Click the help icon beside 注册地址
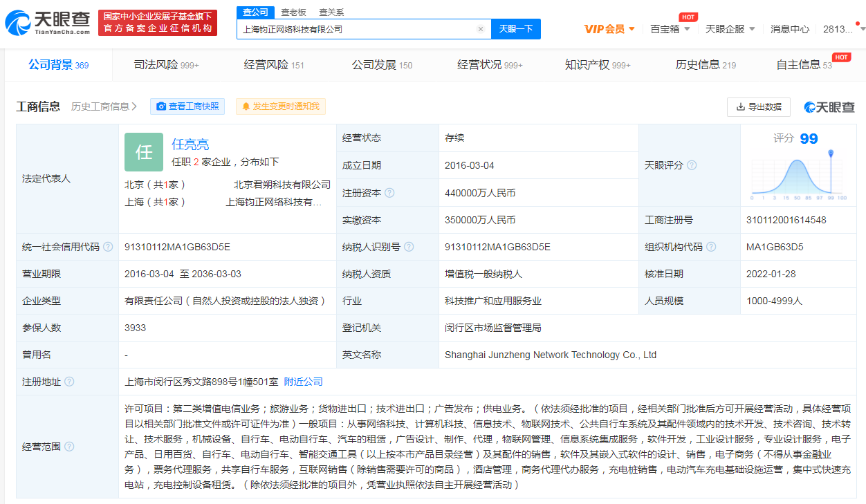The width and height of the screenshot is (866, 504). pos(69,382)
